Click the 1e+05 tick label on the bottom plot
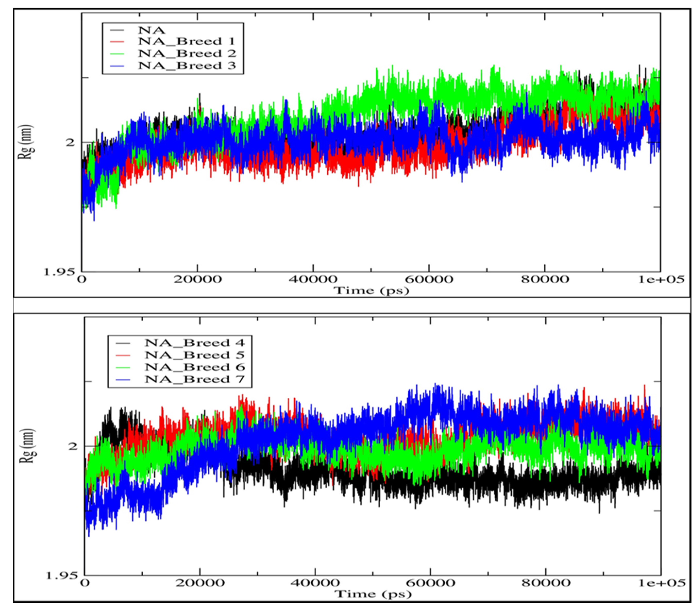This screenshot has width=700, height=611. point(662,583)
